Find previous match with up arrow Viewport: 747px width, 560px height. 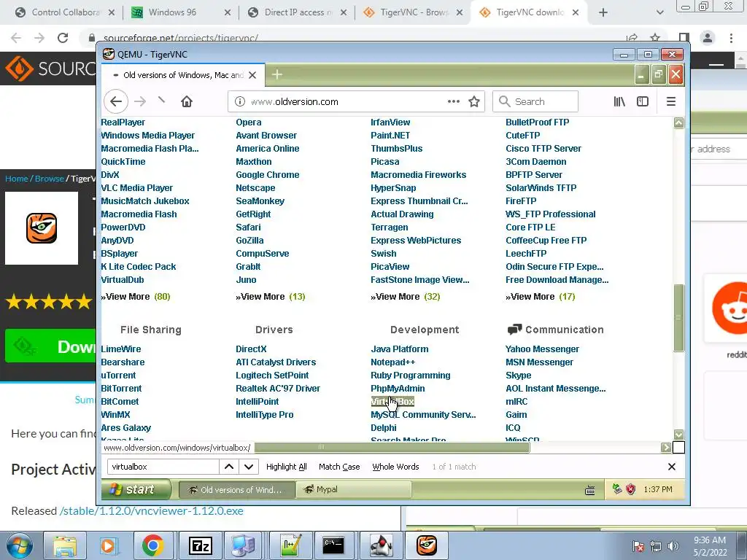click(229, 467)
